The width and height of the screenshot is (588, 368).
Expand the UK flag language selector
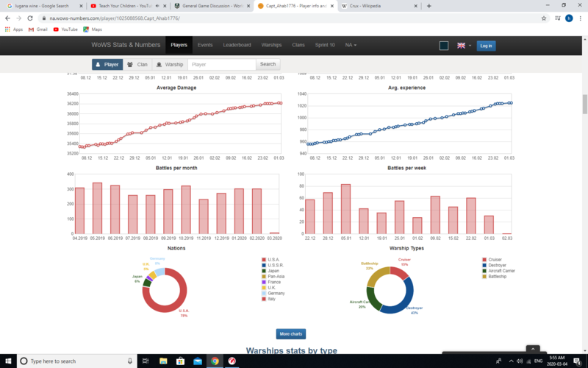[x=465, y=46]
